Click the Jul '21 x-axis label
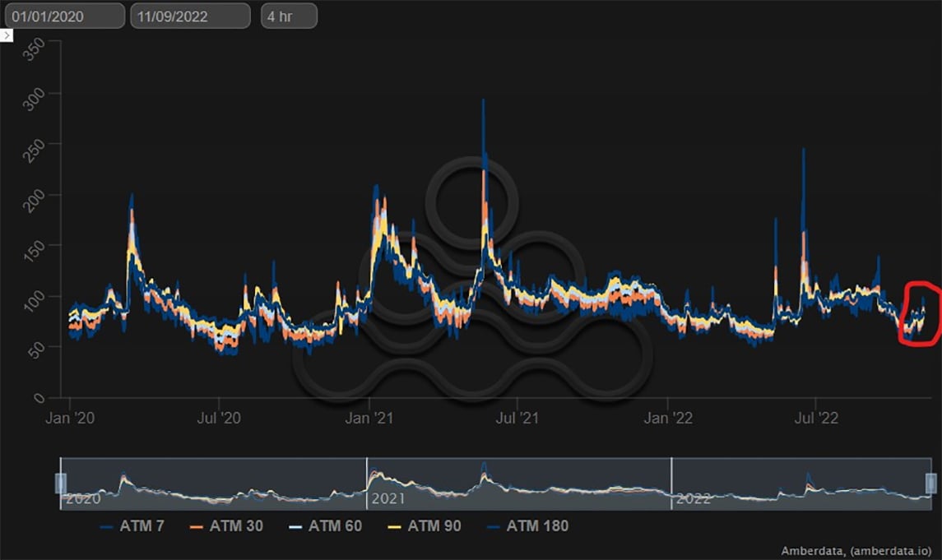942x560 pixels. click(x=517, y=418)
